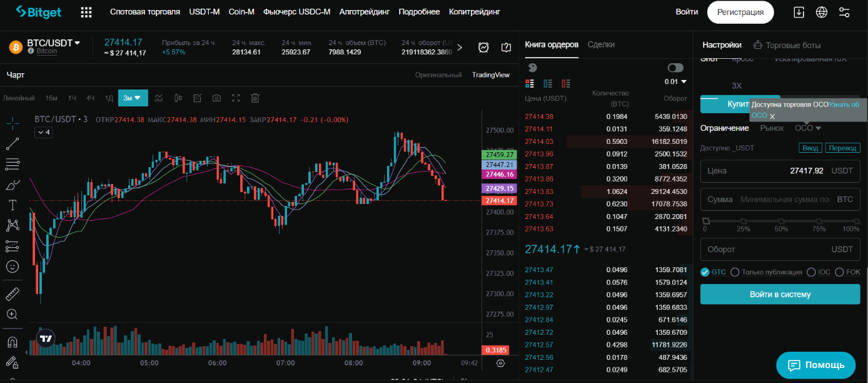The height and width of the screenshot is (383, 868).
Task: Open the layout preferences sliders icon
Action: [844, 12]
